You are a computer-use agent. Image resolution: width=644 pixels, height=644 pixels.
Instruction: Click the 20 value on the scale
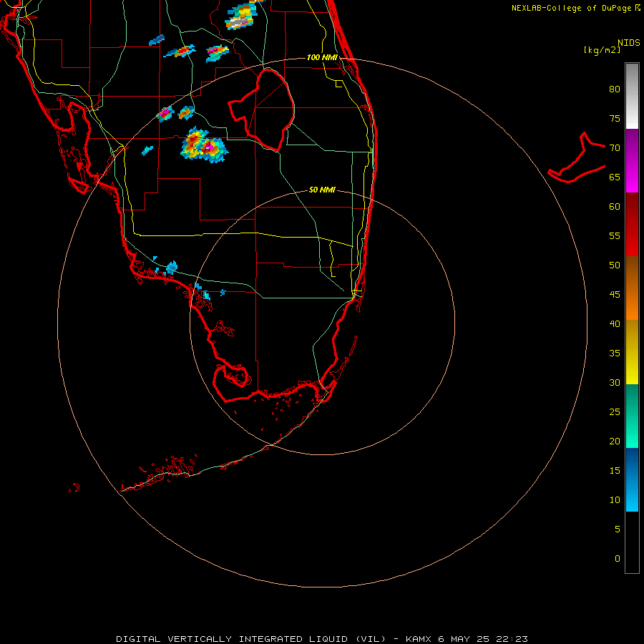615,441
